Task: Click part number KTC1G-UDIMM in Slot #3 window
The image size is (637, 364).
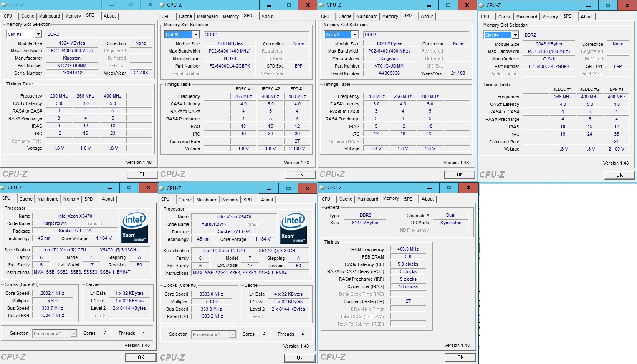Action: [x=389, y=66]
